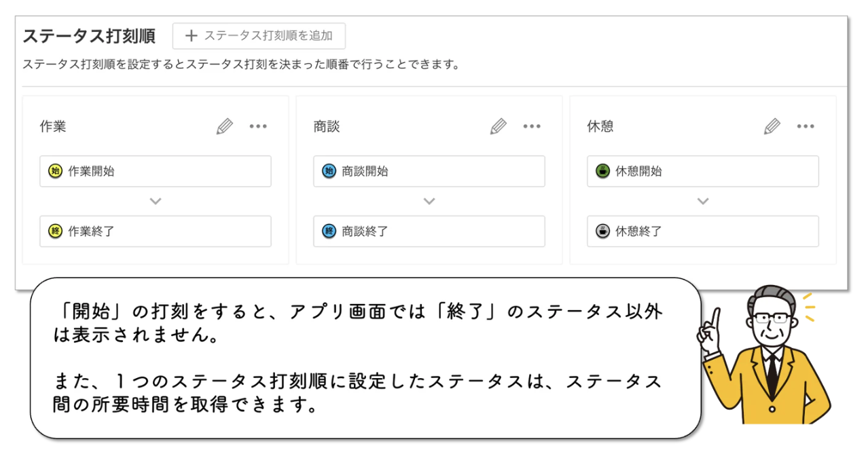Click the 商談 card title
The image size is (868, 452).
[327, 126]
